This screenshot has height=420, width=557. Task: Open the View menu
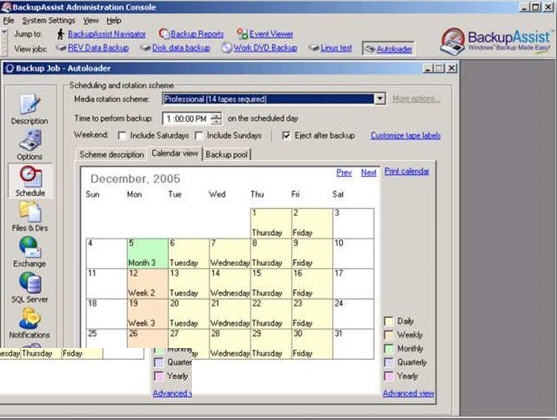coord(91,21)
